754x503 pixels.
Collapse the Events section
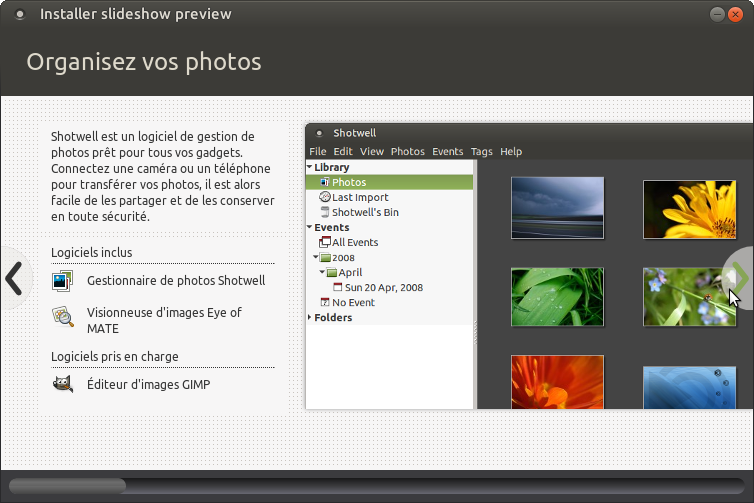(310, 226)
